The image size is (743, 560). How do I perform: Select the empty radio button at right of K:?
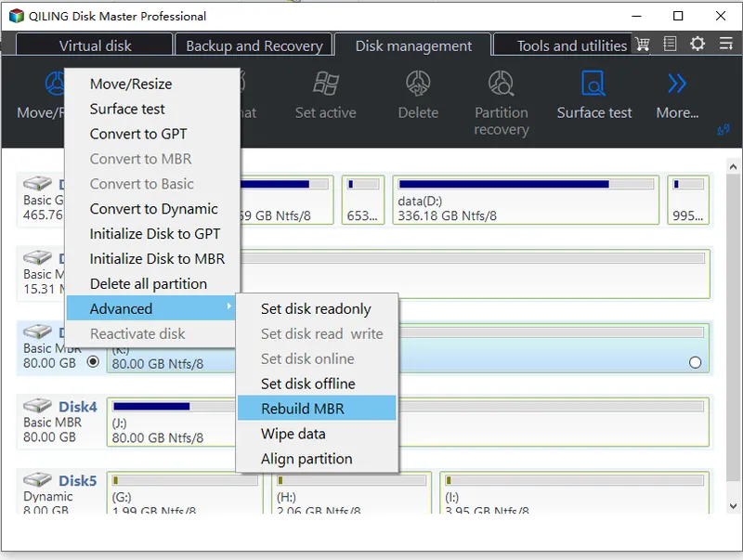coord(696,363)
